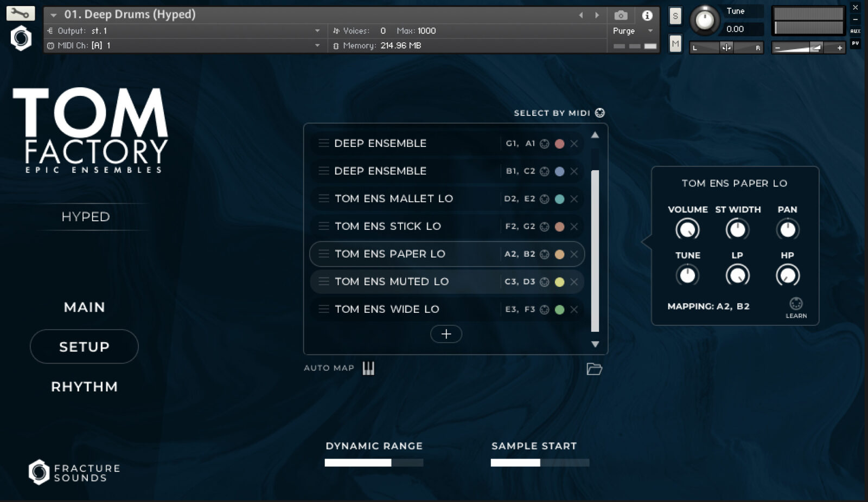Adjust the Dynamic Range slider
This screenshot has height=502, width=868.
(x=374, y=462)
